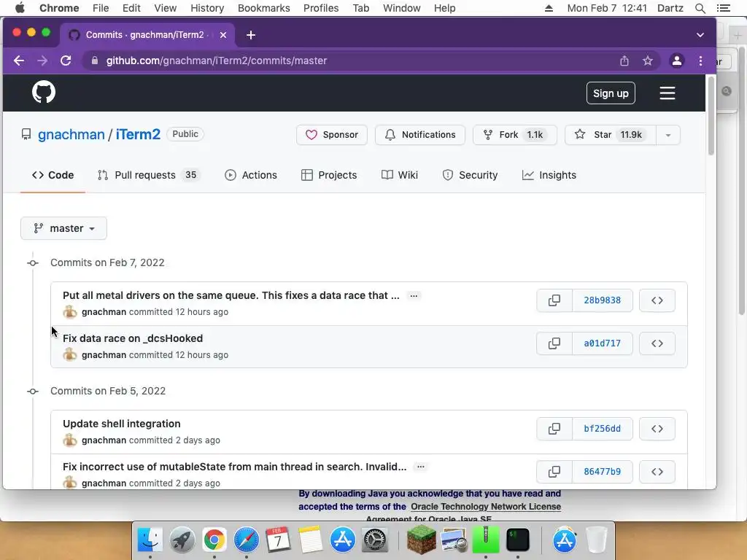The image size is (747, 560).
Task: Close the Commits gnachman/iTerm2 tab
Action: (x=223, y=35)
